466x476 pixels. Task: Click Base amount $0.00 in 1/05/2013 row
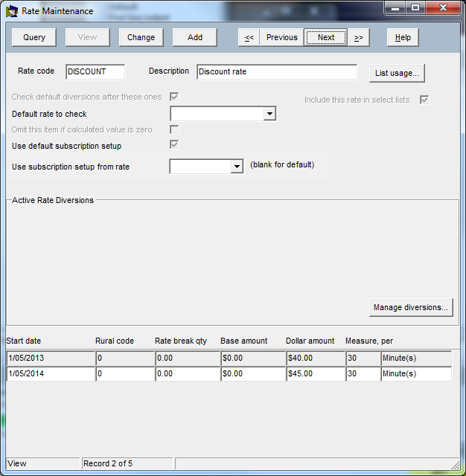253,358
